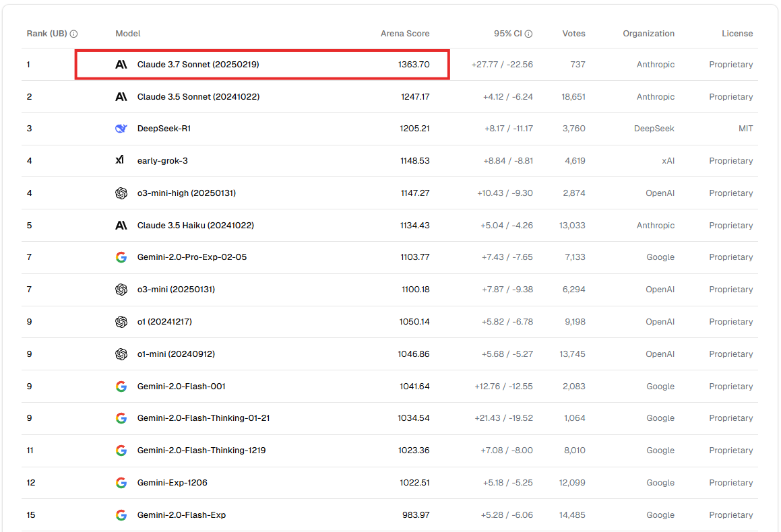The width and height of the screenshot is (781, 532).
Task: Click the Google logo beside Gemini-2.0-Flash-Exp
Action: pyautogui.click(x=121, y=515)
